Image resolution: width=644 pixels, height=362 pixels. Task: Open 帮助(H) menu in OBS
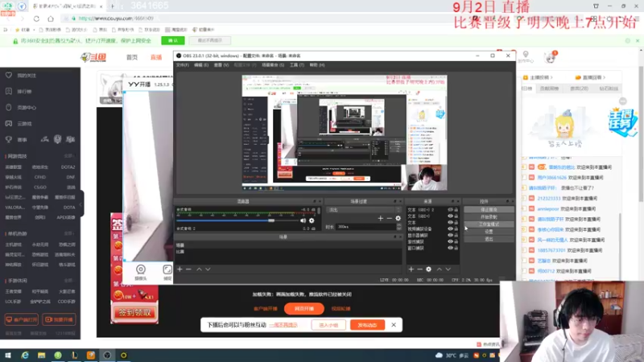317,65
